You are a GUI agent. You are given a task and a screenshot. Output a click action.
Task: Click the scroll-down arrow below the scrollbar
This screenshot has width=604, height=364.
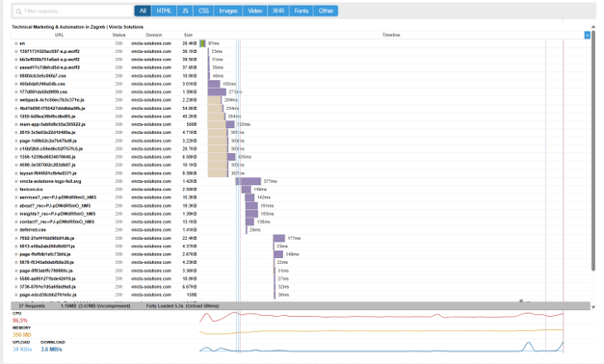coord(593,307)
